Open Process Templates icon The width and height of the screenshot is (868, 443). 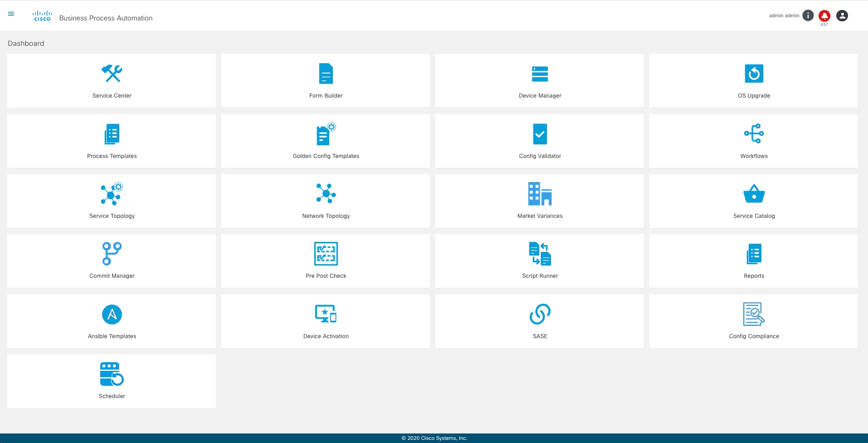tap(112, 134)
